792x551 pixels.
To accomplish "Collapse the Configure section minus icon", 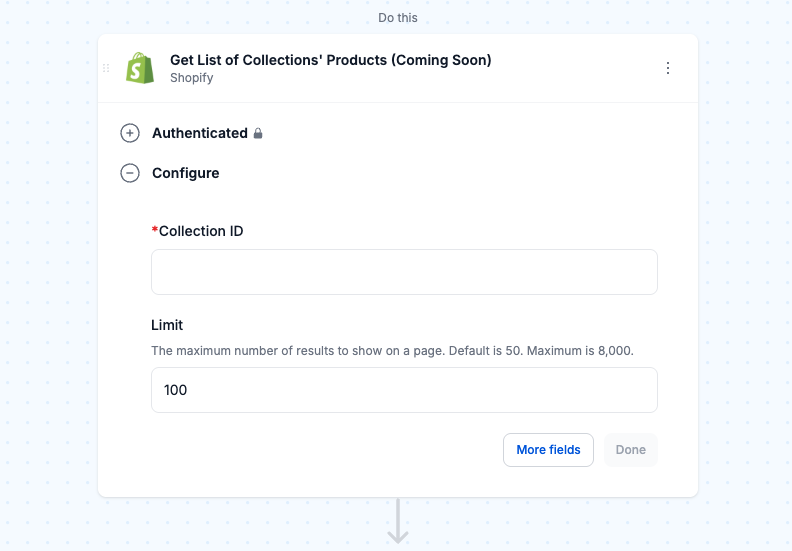I will coord(130,173).
